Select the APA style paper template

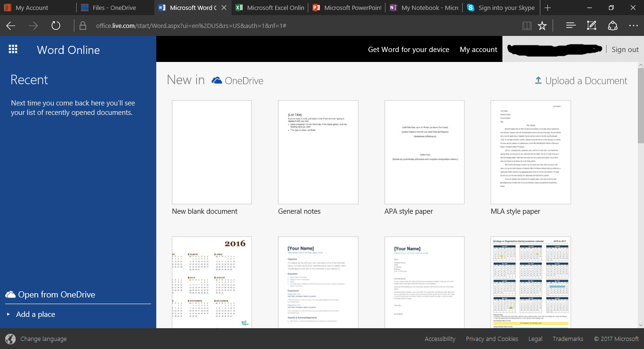coord(424,152)
